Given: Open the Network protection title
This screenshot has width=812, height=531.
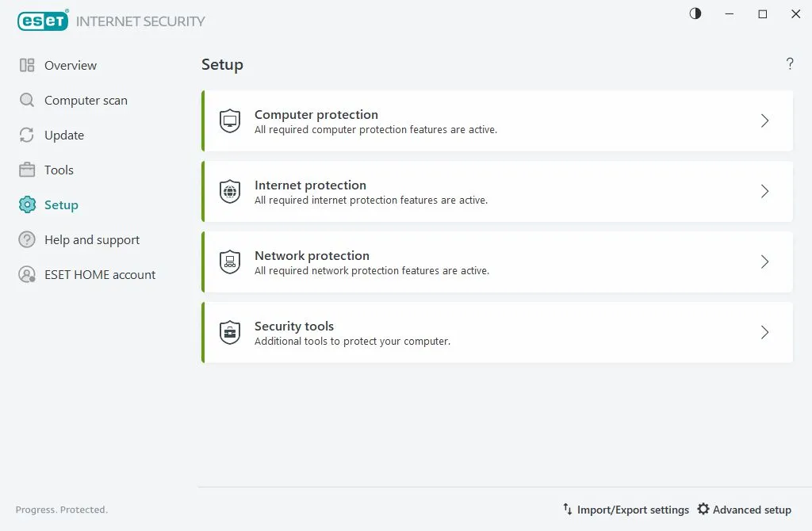Looking at the screenshot, I should pyautogui.click(x=312, y=255).
